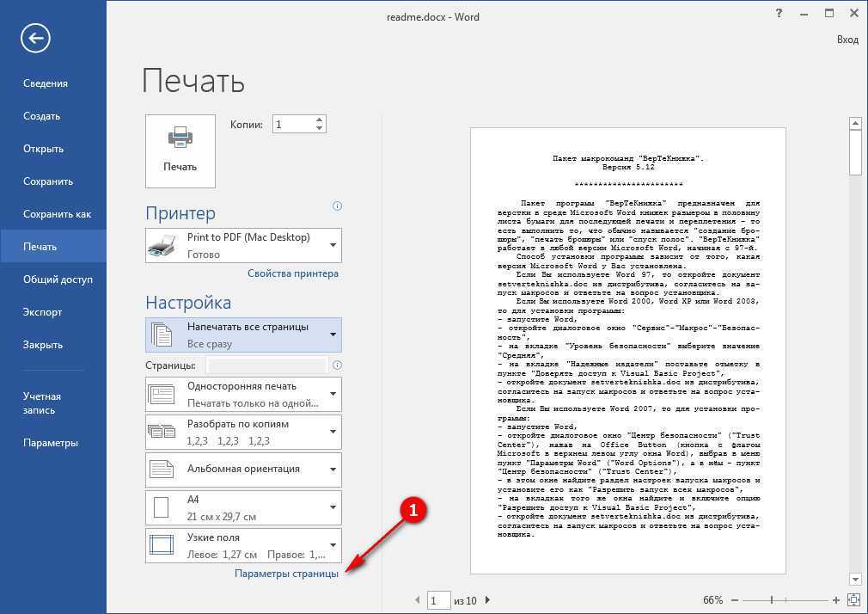
Task: Click the info icon next to Страницы field
Action: (337, 365)
